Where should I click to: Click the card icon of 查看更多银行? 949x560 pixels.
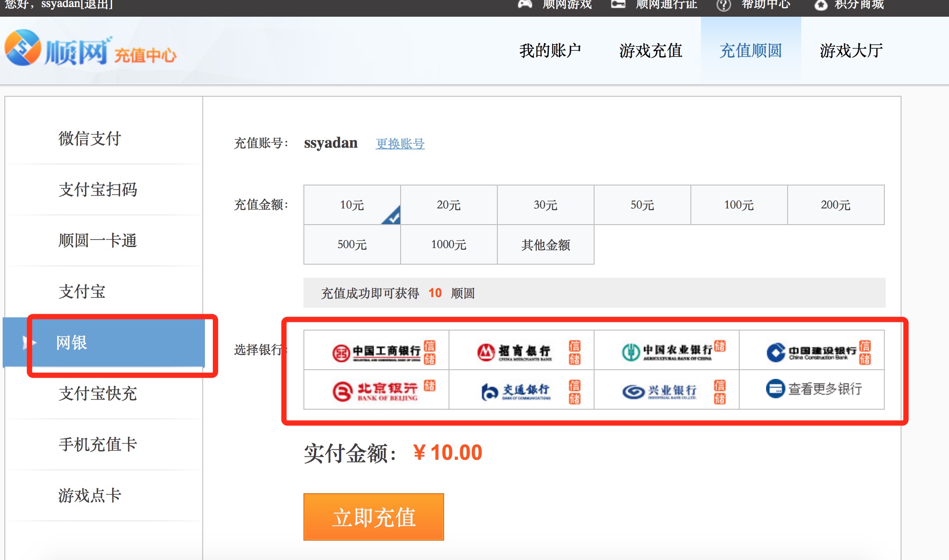tap(775, 389)
